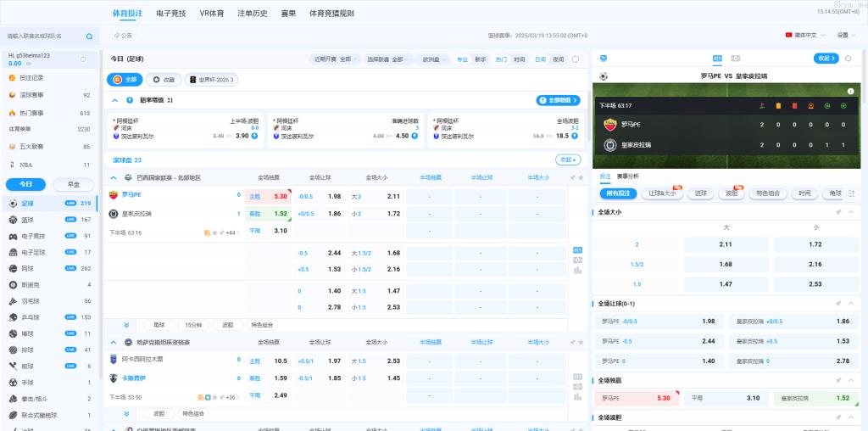
Task: Click the 全部增值 button
Action: click(x=558, y=100)
